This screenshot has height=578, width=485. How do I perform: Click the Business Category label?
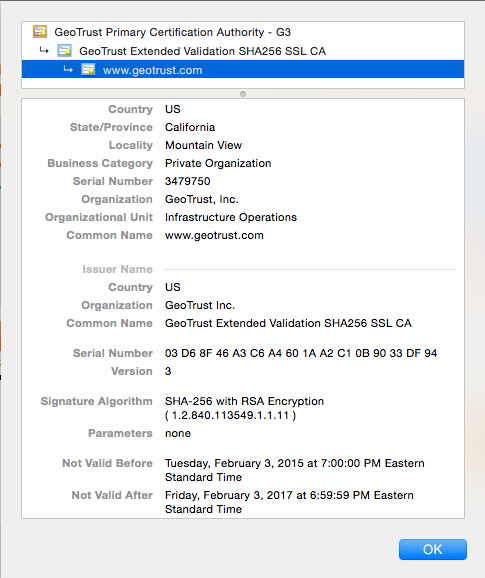tap(100, 163)
